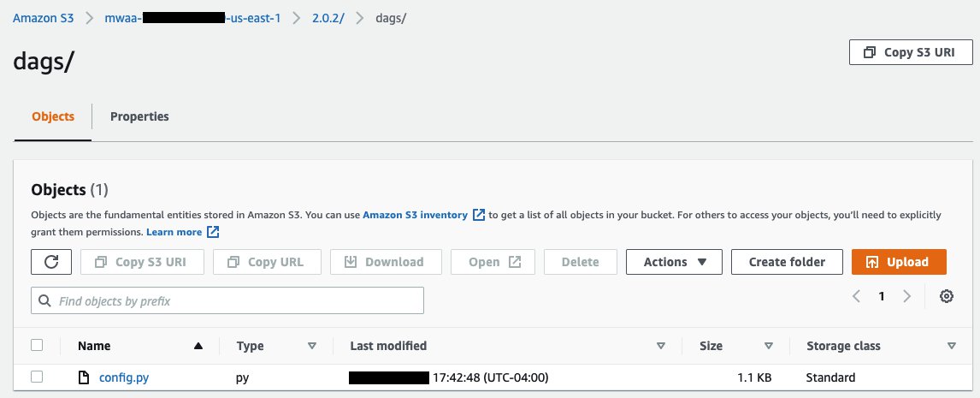Open the Actions dropdown menu
The width and height of the screenshot is (980, 398).
(674, 262)
